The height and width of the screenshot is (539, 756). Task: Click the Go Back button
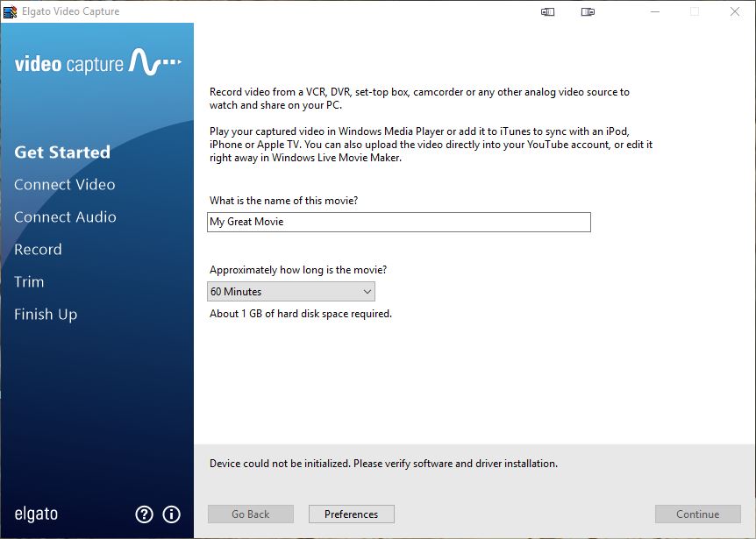click(250, 514)
